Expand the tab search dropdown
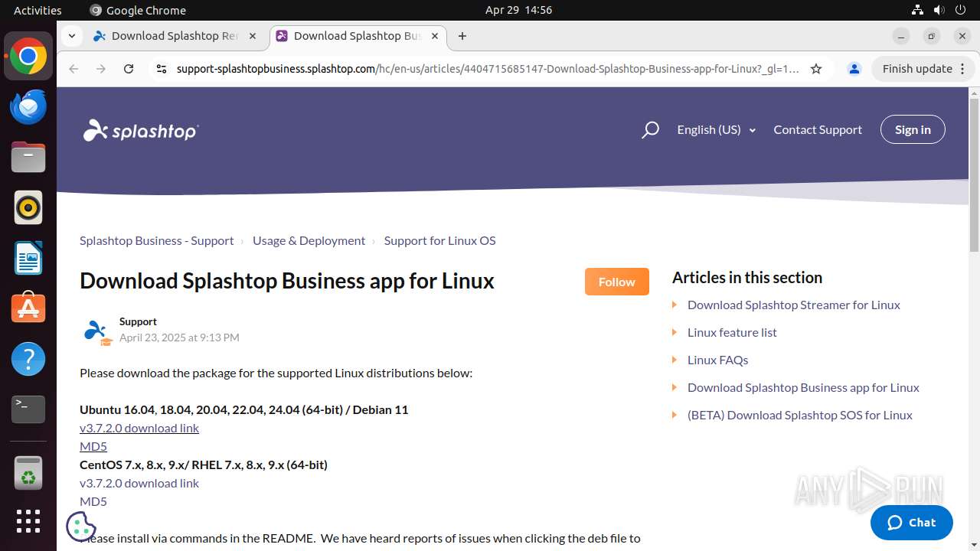Screen dimensions: 980x551 71,36
